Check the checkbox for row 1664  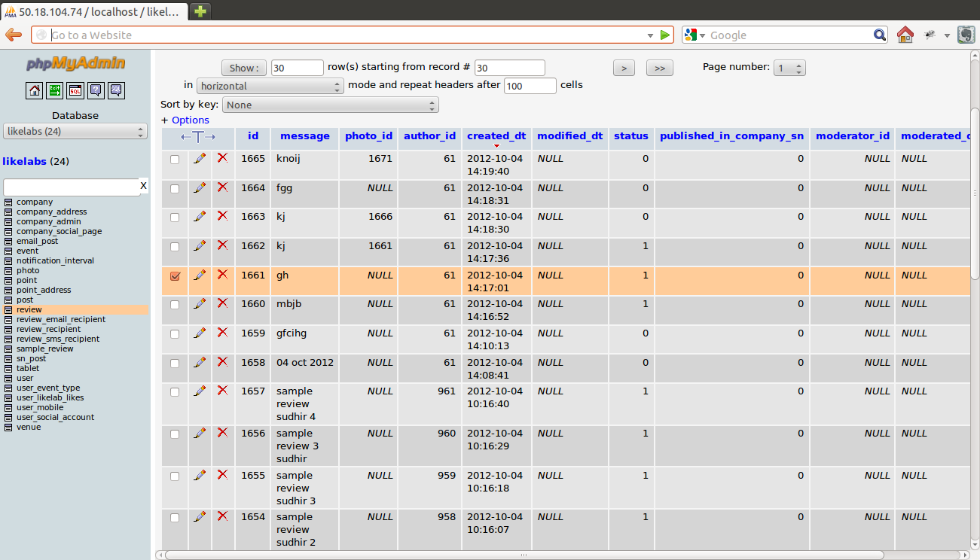(175, 189)
